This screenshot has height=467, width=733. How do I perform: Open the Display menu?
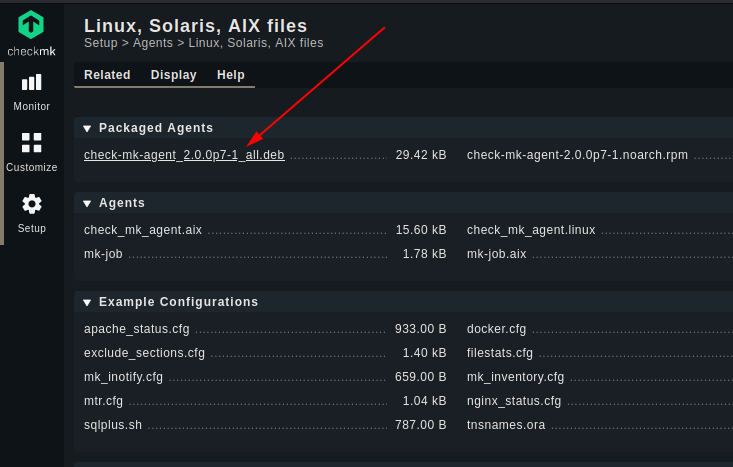coord(173,75)
